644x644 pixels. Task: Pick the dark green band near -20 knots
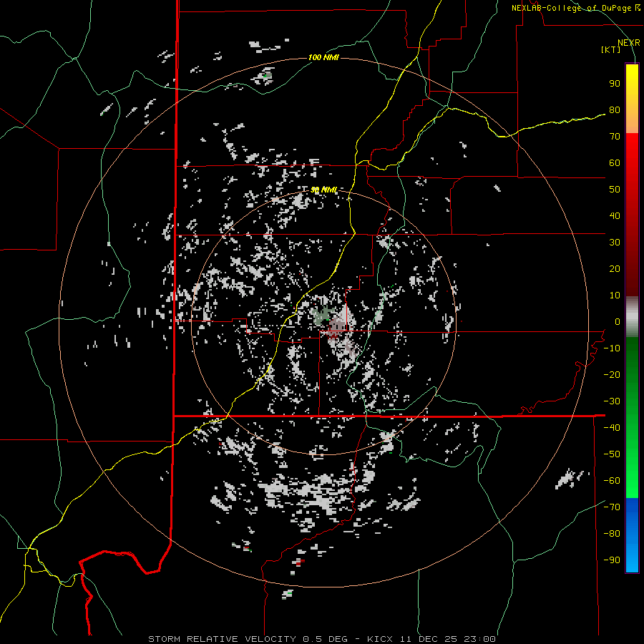632,371
